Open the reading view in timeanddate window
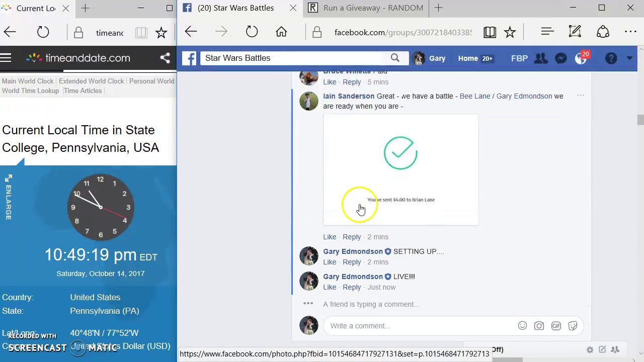The height and width of the screenshot is (362, 644). coord(141,33)
